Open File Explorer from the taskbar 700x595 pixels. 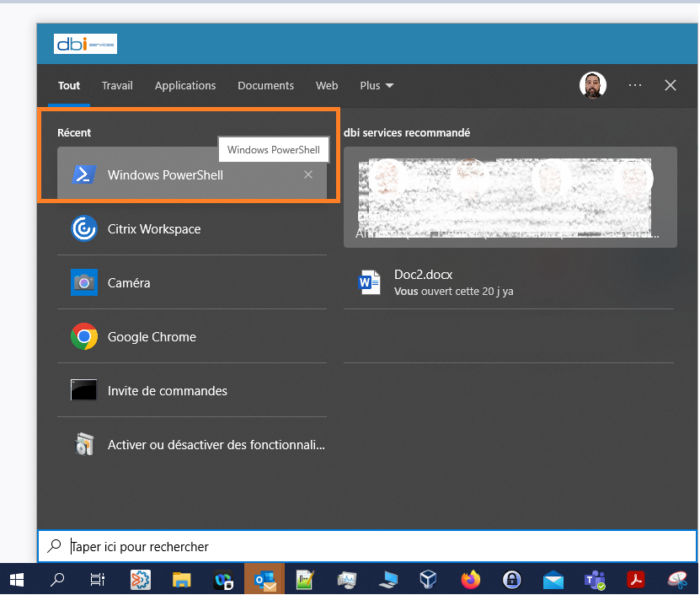tap(182, 580)
